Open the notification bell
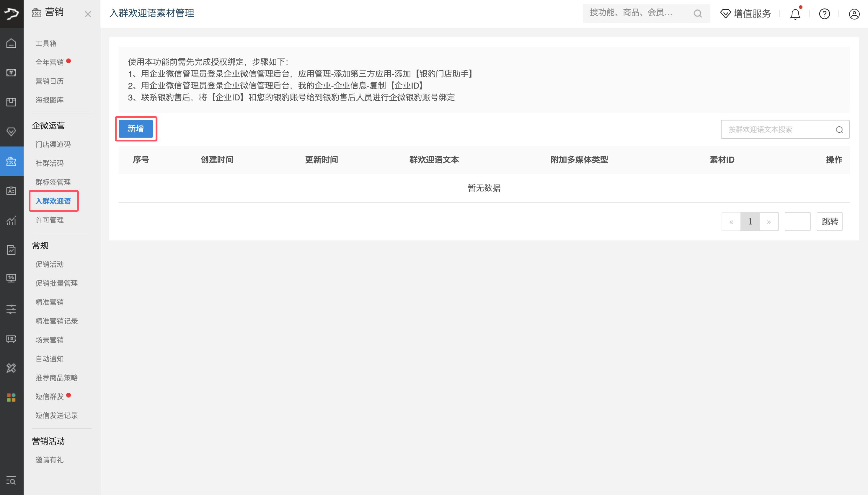Viewport: 868px width, 495px height. point(795,14)
